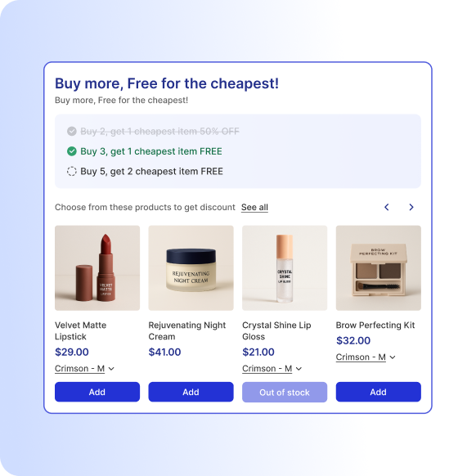The height and width of the screenshot is (476, 476).
Task: Open Crystal Shine Lip Gloss product image
Action: pos(285,267)
